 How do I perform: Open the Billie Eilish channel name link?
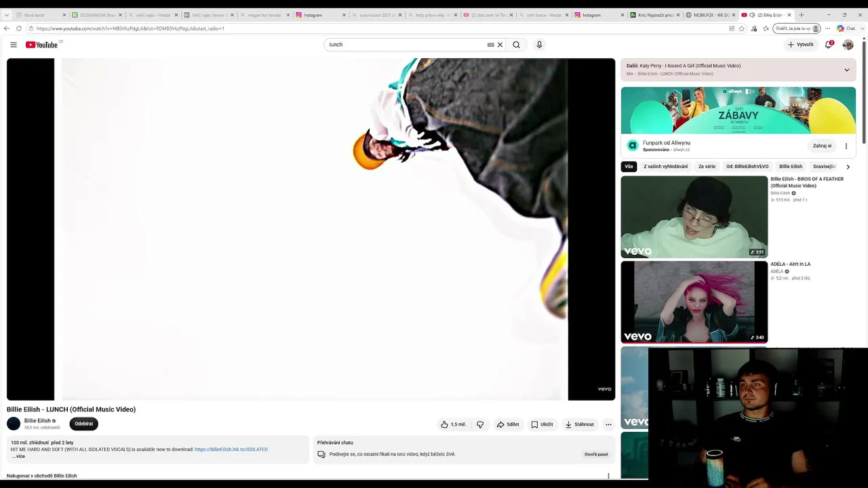pos(38,421)
